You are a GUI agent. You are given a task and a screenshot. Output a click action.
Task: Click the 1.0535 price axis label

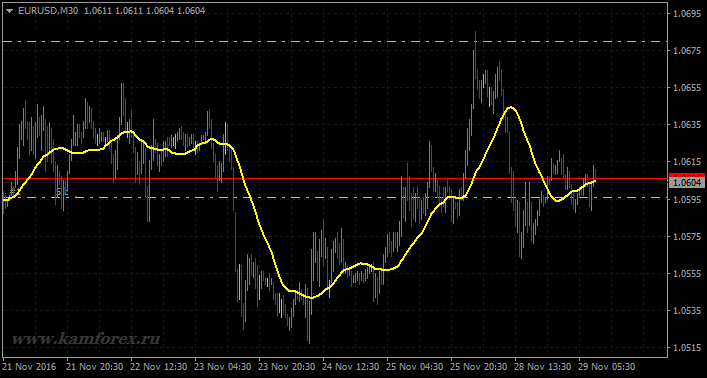[x=687, y=311]
